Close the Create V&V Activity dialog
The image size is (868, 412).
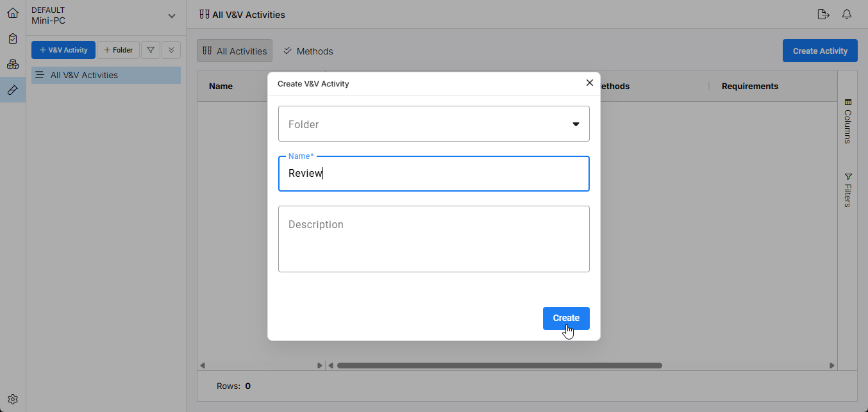(590, 83)
